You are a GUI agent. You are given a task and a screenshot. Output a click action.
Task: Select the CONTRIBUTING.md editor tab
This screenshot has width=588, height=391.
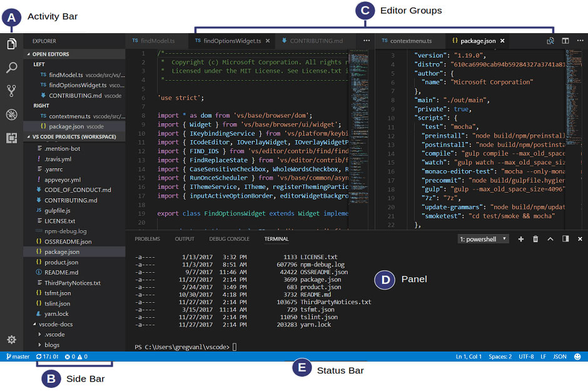tap(315, 41)
